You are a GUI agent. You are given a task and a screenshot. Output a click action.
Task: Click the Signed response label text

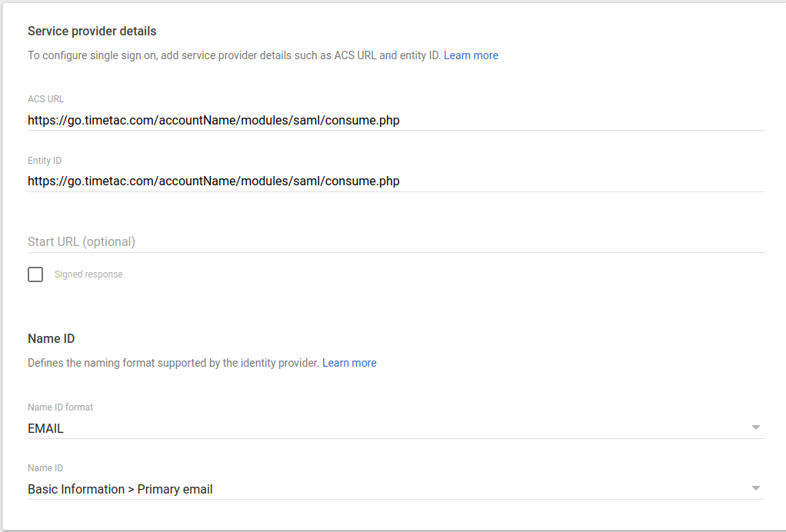(88, 274)
